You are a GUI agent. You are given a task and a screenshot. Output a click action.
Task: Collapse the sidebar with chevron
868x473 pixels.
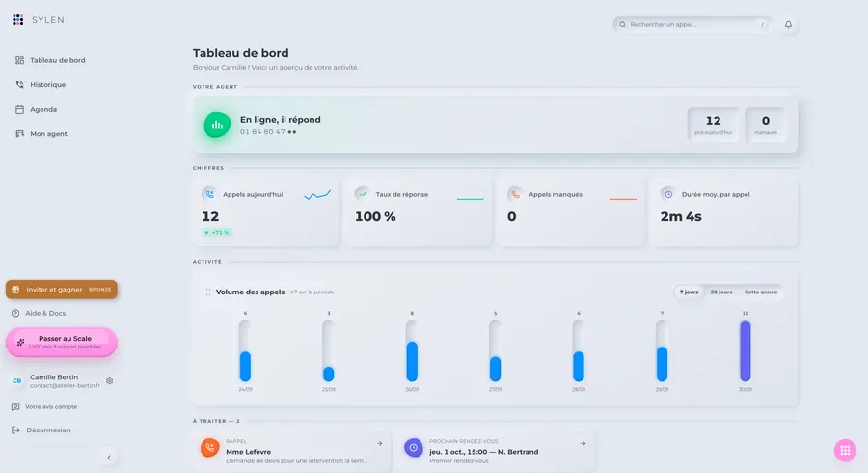point(109,458)
